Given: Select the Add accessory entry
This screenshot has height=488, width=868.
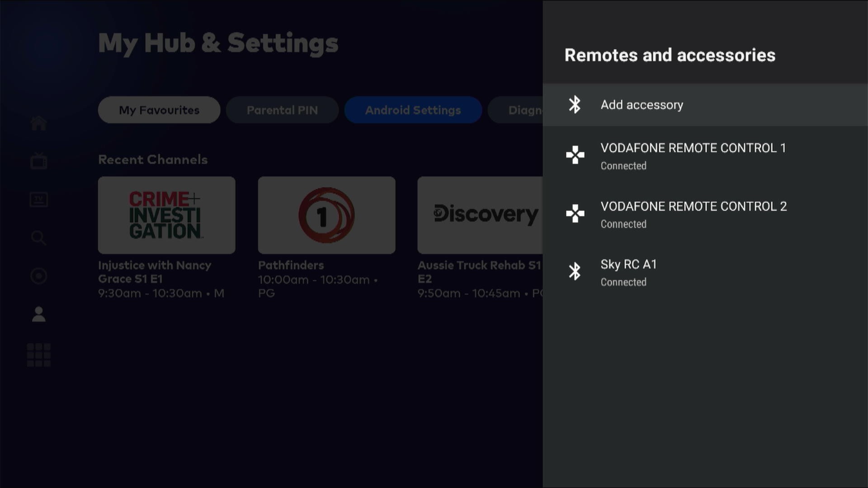Looking at the screenshot, I should point(705,104).
